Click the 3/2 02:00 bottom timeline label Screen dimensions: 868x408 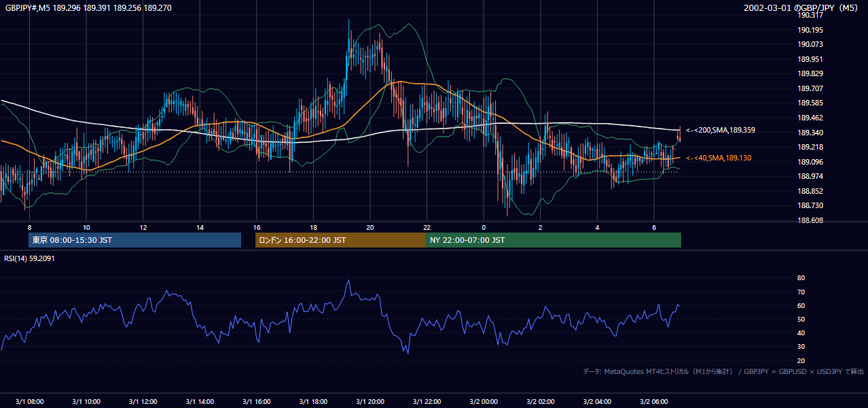coord(541,401)
